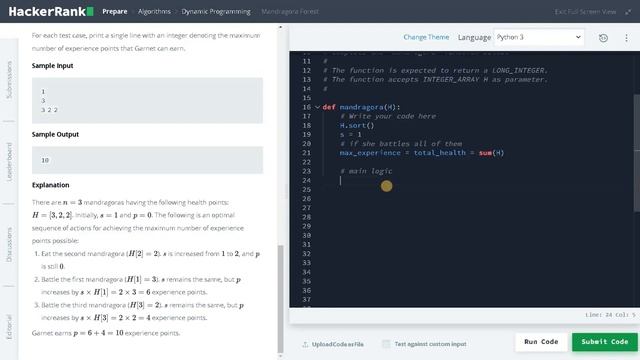This screenshot has height=360, width=640.
Task: Click the 'Language' label
Action: pos(474,37)
